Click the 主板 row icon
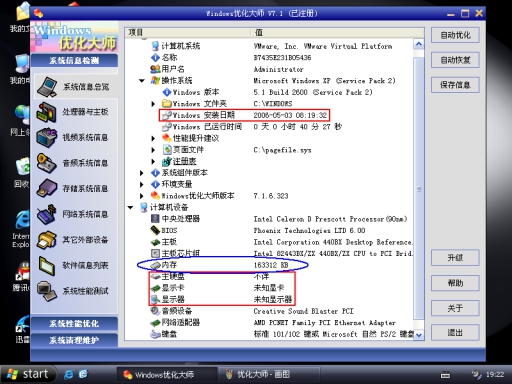 [x=155, y=242]
